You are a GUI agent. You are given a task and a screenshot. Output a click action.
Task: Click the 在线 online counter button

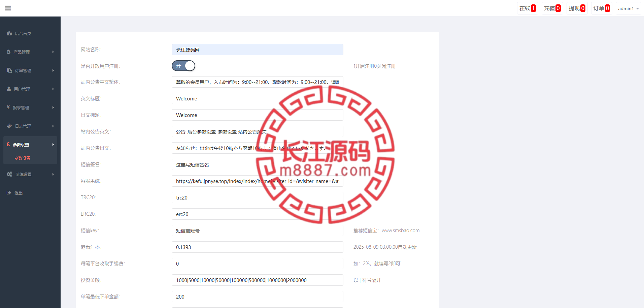click(x=527, y=8)
